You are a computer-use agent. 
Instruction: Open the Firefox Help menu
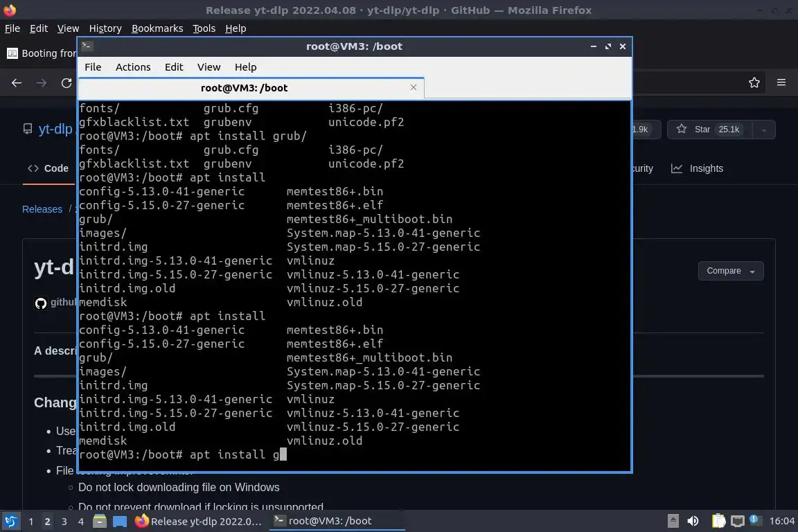pos(236,28)
